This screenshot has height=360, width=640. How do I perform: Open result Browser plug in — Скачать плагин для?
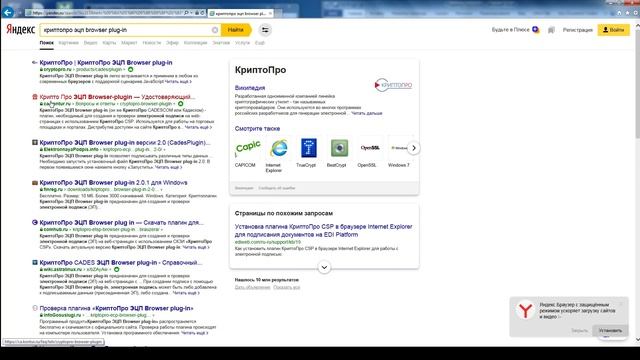(x=121, y=222)
